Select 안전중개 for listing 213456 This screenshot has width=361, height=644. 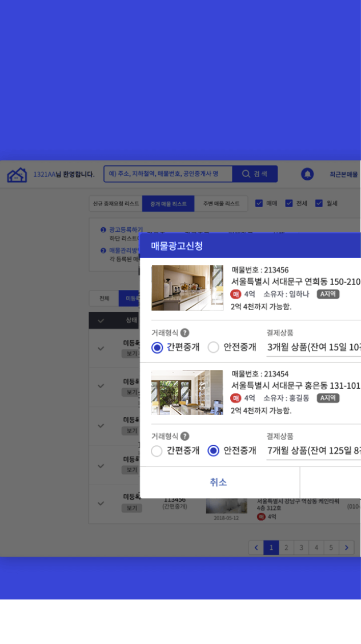click(x=214, y=347)
